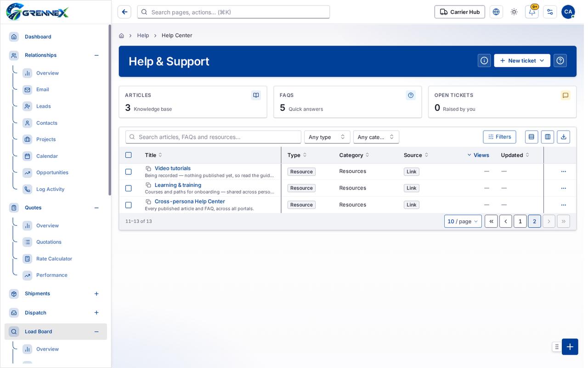This screenshot has height=368, width=588.
Task: Open the language globe icon
Action: [x=496, y=12]
